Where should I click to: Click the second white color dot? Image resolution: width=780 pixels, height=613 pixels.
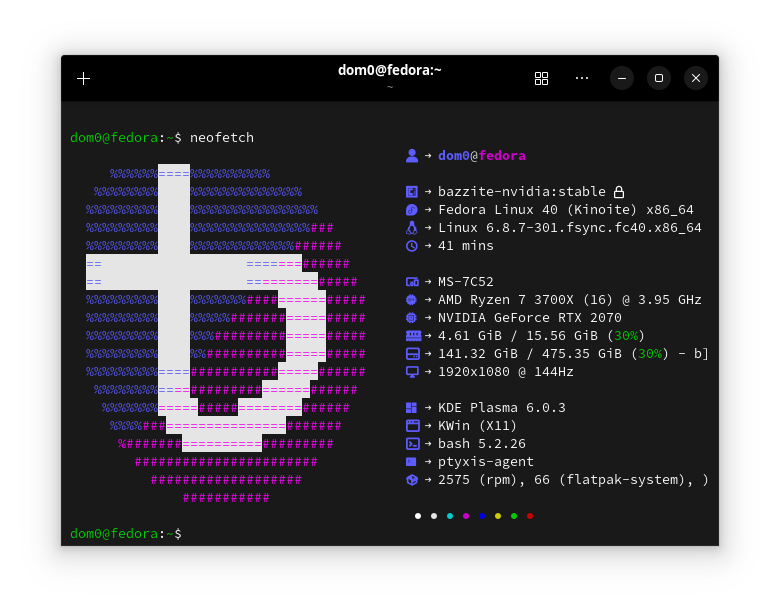[434, 516]
